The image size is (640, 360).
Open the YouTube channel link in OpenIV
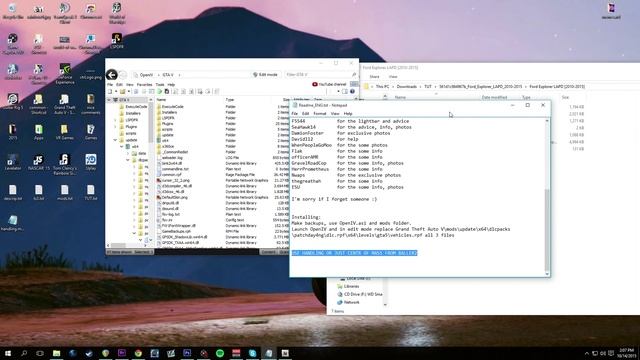[329, 84]
